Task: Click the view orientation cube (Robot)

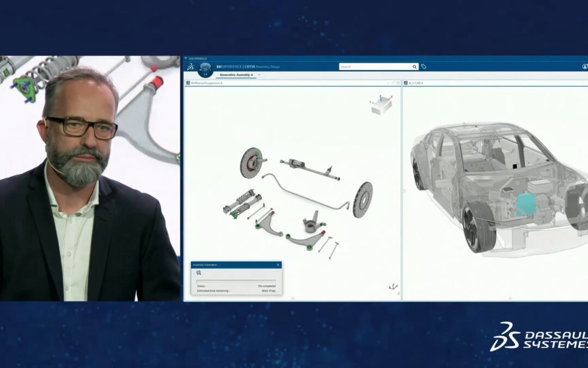Action: point(381,105)
